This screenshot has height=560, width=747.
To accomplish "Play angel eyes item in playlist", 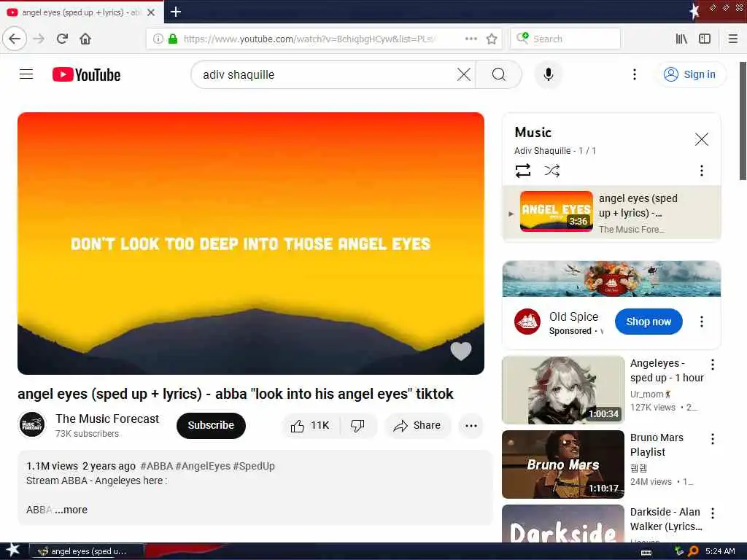I will tap(611, 212).
